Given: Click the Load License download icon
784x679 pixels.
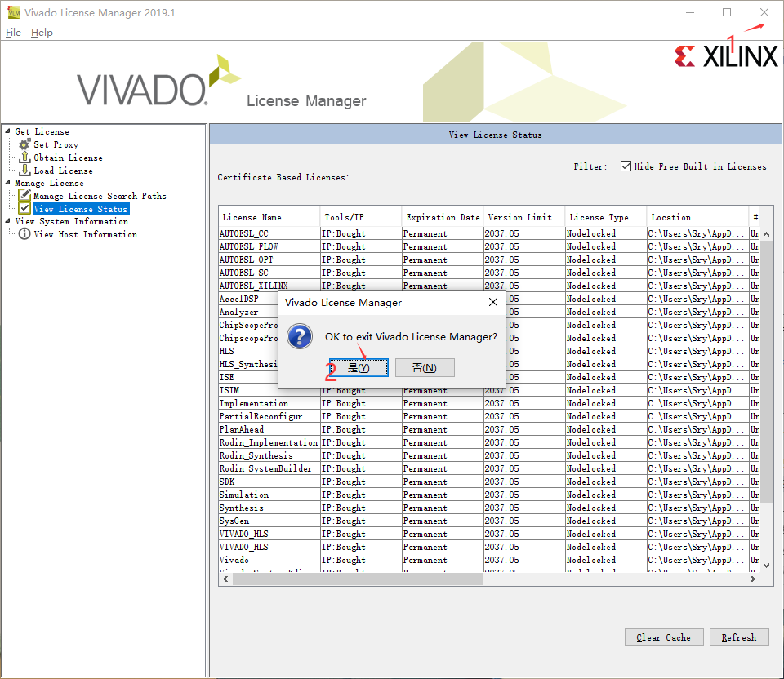Looking at the screenshot, I should 24,171.
